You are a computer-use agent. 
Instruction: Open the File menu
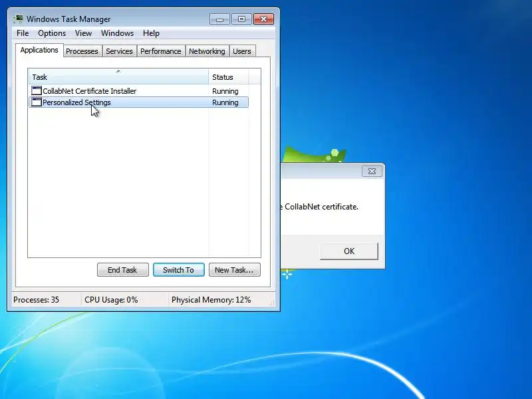tap(23, 33)
